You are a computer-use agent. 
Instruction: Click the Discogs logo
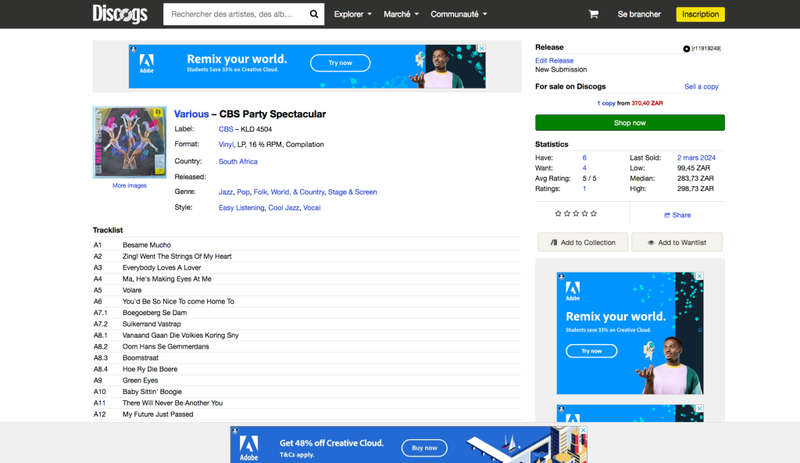coord(120,14)
